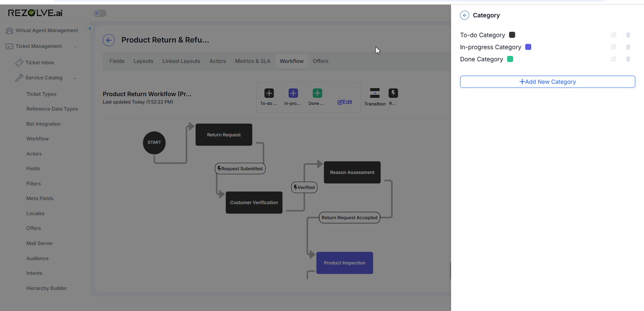Click the Verified transition label
The image size is (644, 311).
pyautogui.click(x=304, y=188)
